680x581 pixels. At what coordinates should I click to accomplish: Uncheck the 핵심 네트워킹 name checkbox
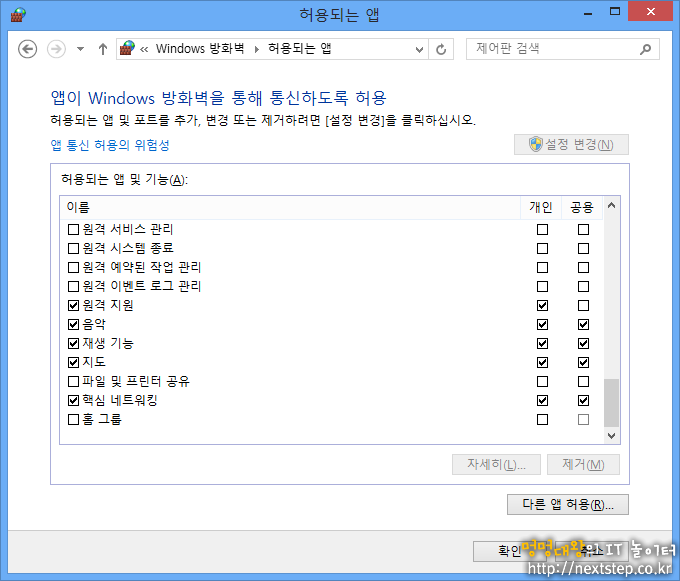click(x=73, y=401)
